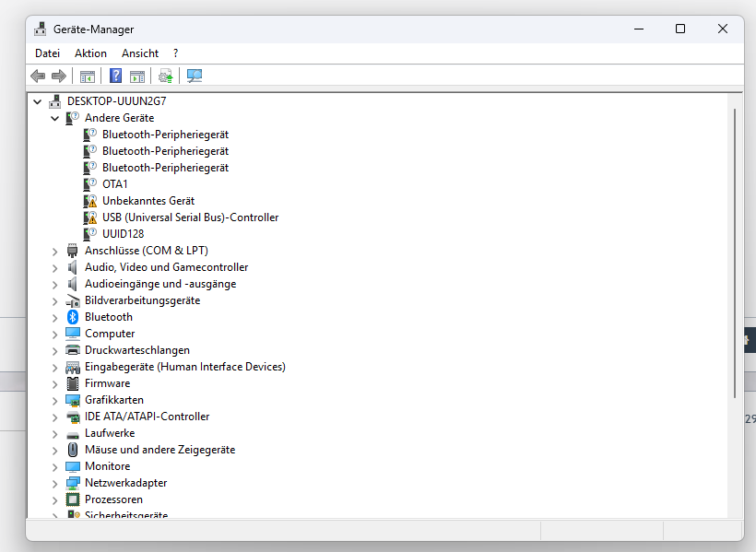Click the Computer category icon
This screenshot has height=552, width=756.
[73, 334]
